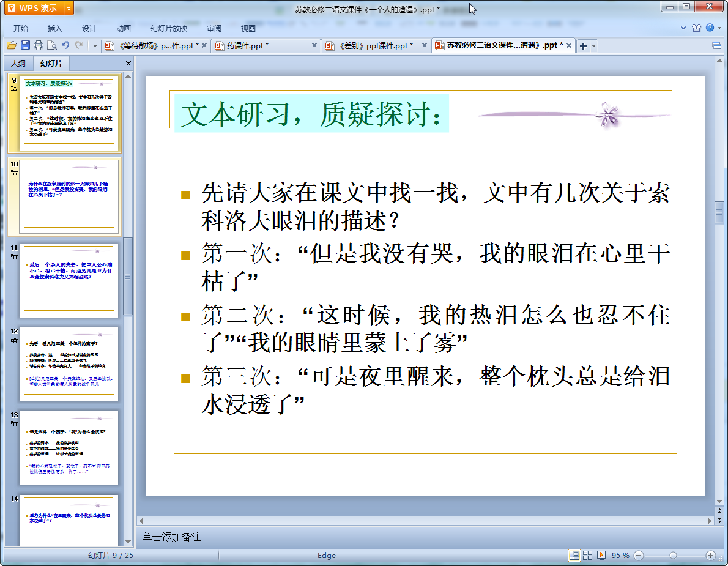The height and width of the screenshot is (566, 728).
Task: Expand the quick access toolbar customize arrow
Action: click(x=95, y=45)
